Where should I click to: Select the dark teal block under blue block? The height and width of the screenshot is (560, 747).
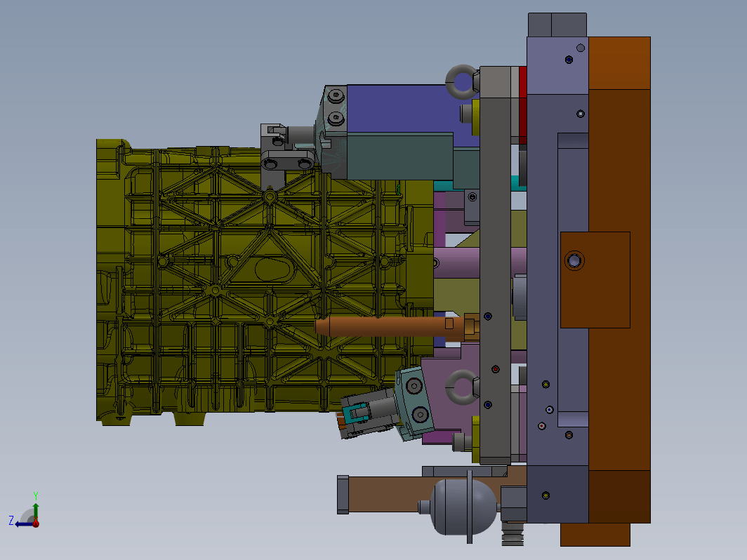399,156
